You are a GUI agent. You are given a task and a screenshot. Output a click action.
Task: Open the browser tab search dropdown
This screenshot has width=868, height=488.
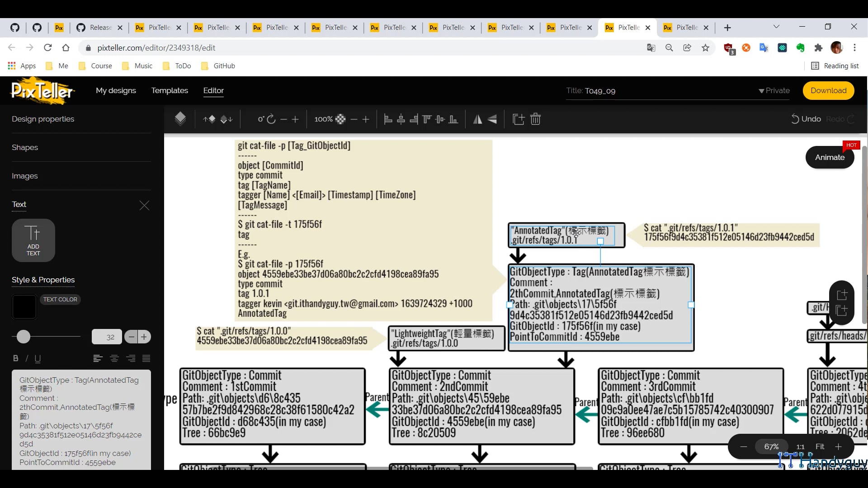[x=777, y=27]
